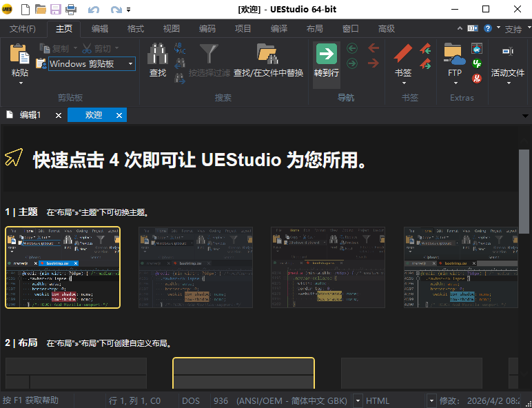Open the 支持 menu

(513, 29)
